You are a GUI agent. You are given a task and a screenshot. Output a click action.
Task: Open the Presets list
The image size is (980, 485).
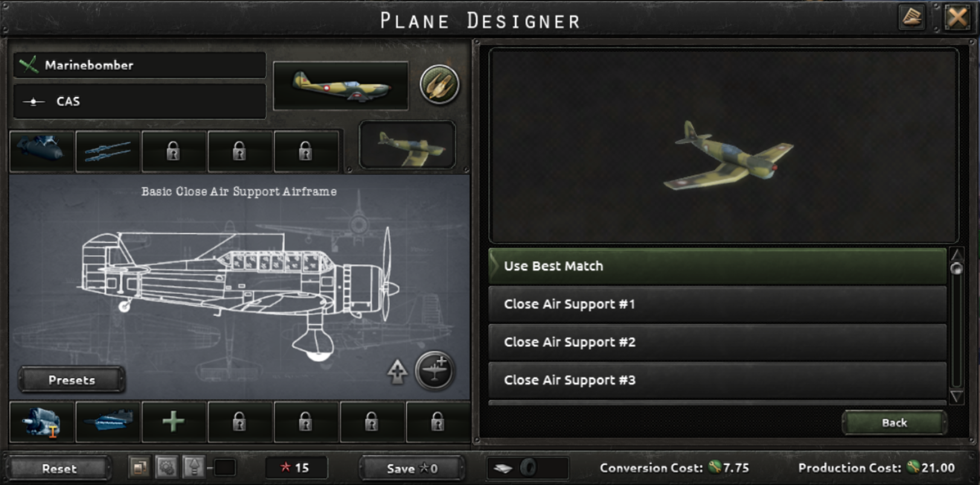point(72,380)
